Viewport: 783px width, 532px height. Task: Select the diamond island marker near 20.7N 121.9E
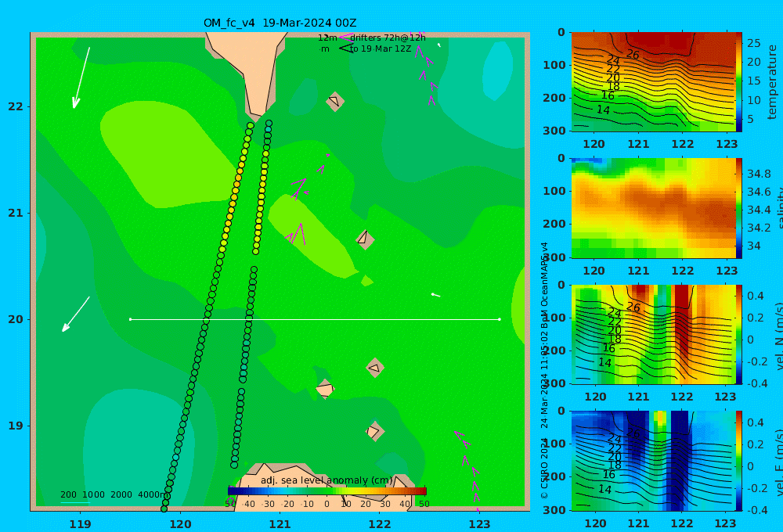tap(365, 239)
